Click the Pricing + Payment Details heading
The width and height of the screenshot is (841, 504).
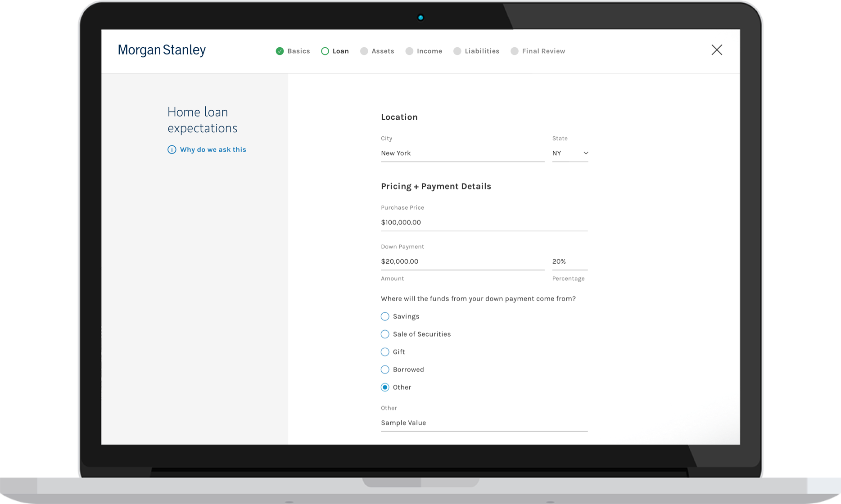[x=436, y=186]
